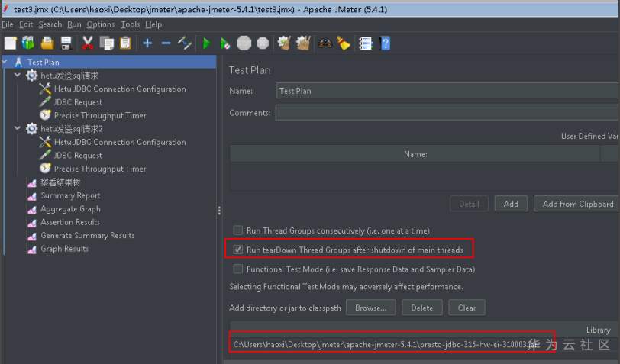This screenshot has height=364, width=620.
Task: Select the 察看结果树 listener
Action: (60, 182)
